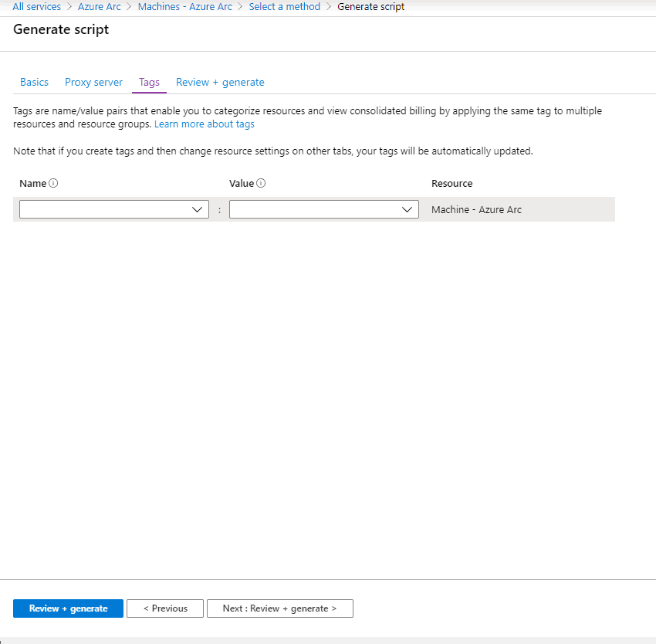Return to Select a method breadcrumb

[284, 7]
